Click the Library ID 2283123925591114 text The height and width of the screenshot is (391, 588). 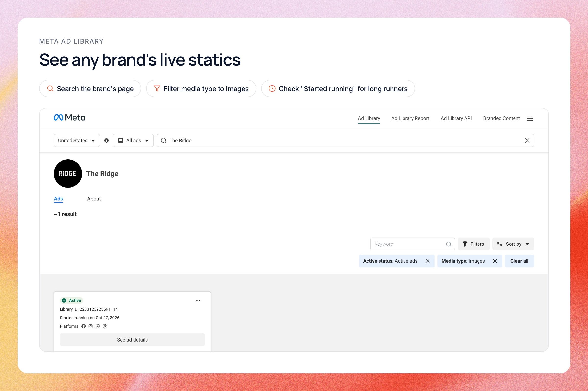pos(89,309)
